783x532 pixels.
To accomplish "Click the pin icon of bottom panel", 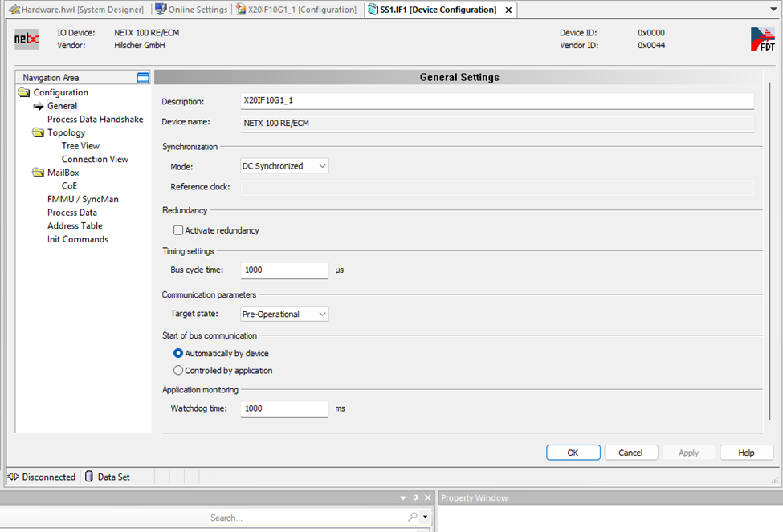I will [x=415, y=497].
